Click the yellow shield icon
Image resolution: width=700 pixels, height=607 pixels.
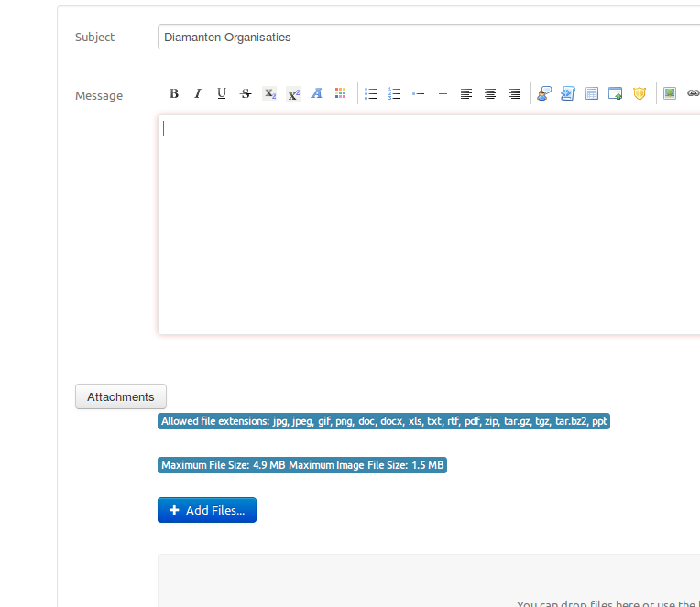[x=640, y=93]
